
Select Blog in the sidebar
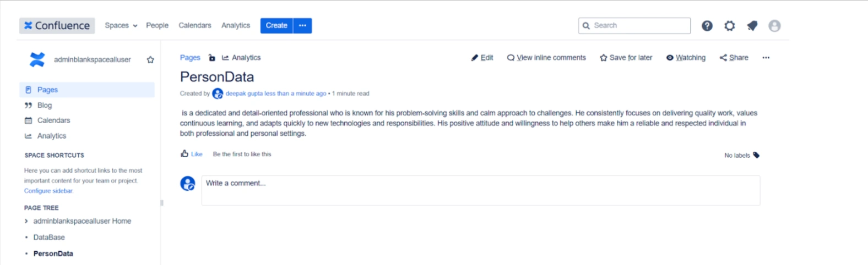coord(45,105)
